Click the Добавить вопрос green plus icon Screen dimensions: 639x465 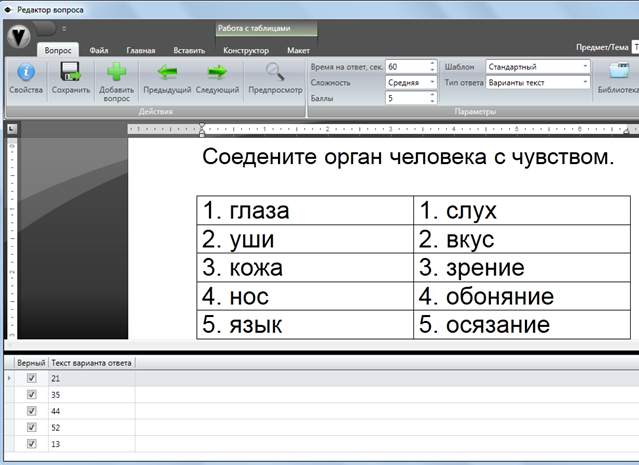click(117, 72)
